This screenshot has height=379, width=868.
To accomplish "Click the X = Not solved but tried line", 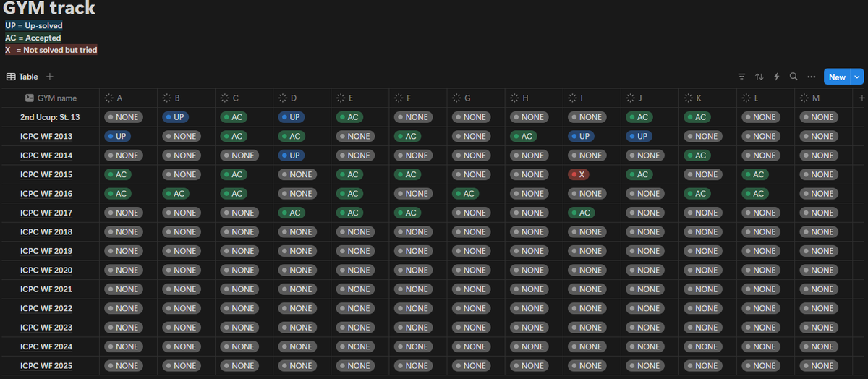I will point(51,50).
